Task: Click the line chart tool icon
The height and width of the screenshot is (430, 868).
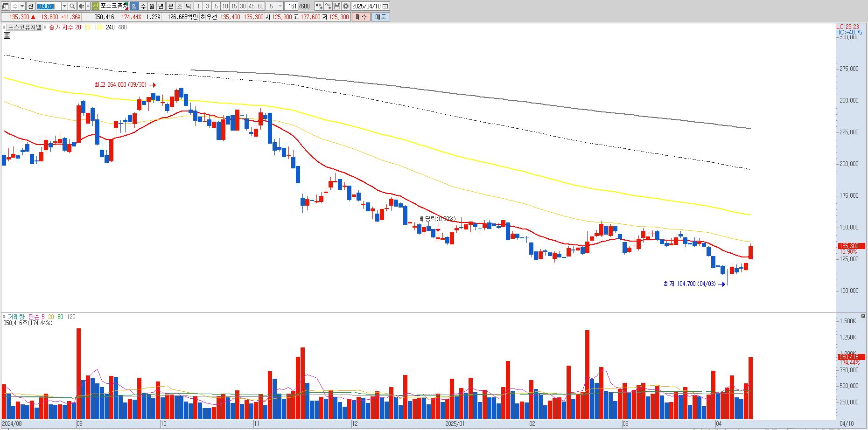Action: pyautogui.click(x=328, y=6)
